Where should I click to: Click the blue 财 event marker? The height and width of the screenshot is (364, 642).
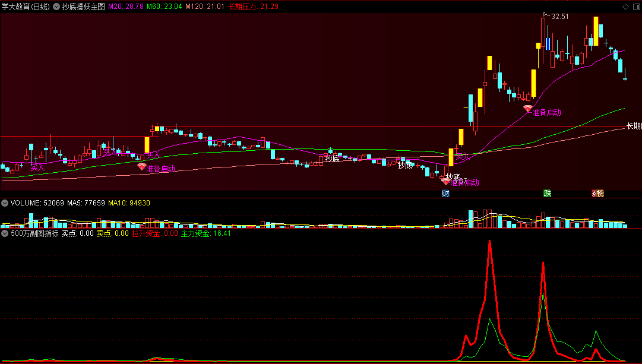(x=445, y=193)
